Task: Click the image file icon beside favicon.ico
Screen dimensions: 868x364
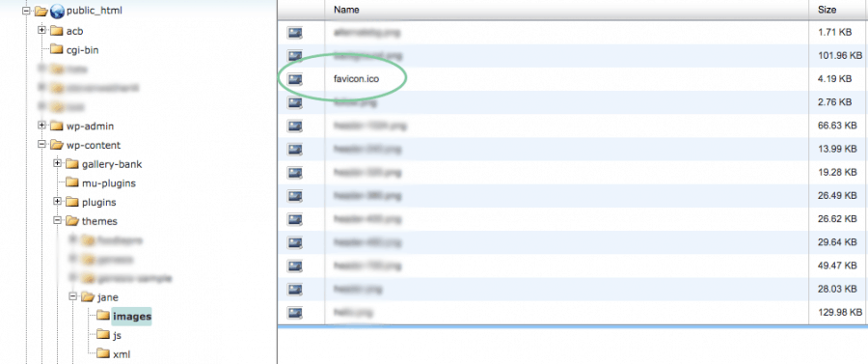Action: point(294,79)
